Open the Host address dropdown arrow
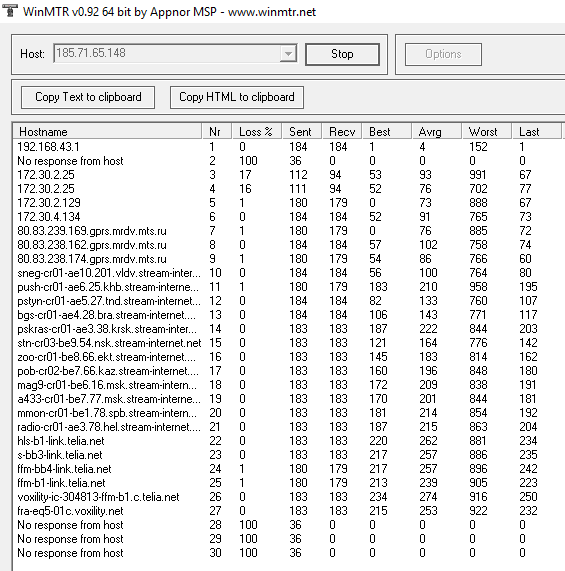Viewport: 565px width, 571px height. tap(288, 54)
